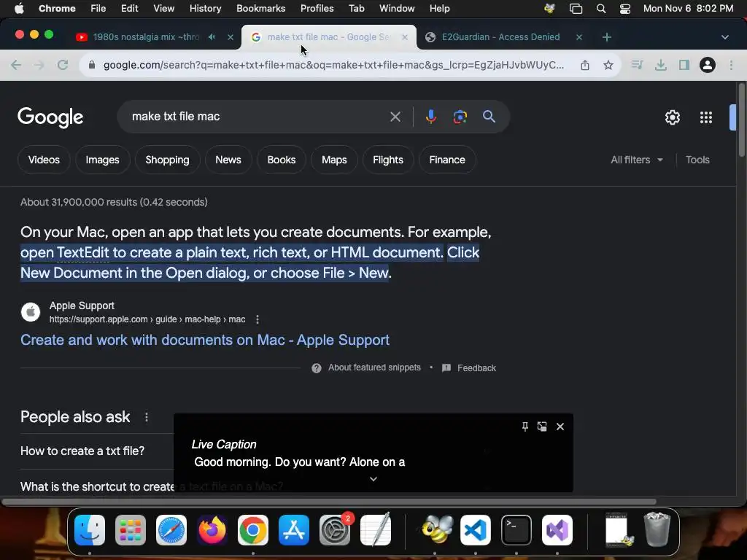Open Google apps grid
Image resolution: width=747 pixels, height=560 pixels.
[706, 117]
